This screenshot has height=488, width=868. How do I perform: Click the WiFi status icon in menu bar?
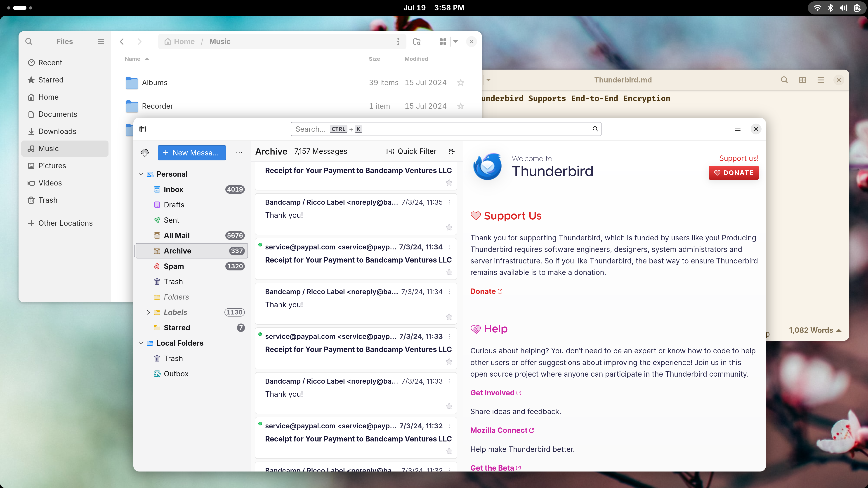pyautogui.click(x=817, y=8)
